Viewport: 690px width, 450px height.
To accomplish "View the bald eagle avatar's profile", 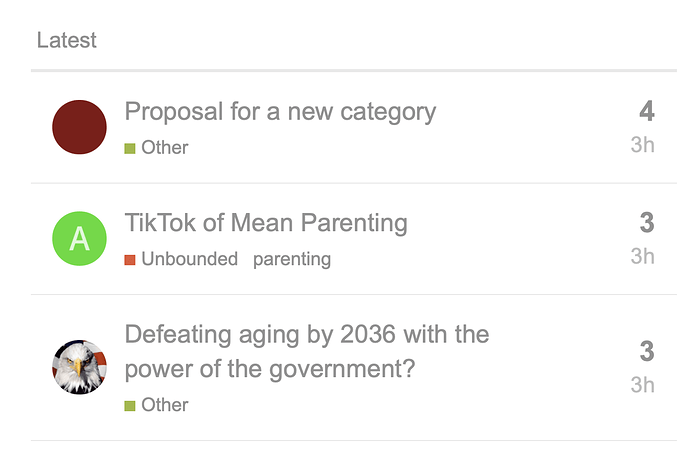I will click(x=79, y=367).
